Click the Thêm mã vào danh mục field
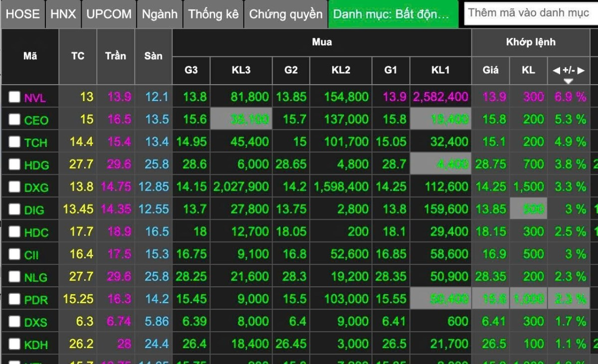 click(529, 13)
